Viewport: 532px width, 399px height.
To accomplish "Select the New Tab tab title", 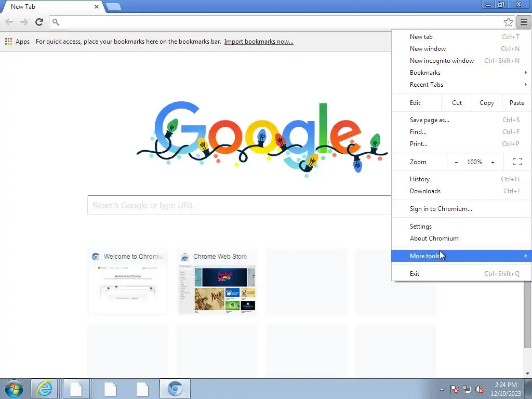I will tap(23, 6).
